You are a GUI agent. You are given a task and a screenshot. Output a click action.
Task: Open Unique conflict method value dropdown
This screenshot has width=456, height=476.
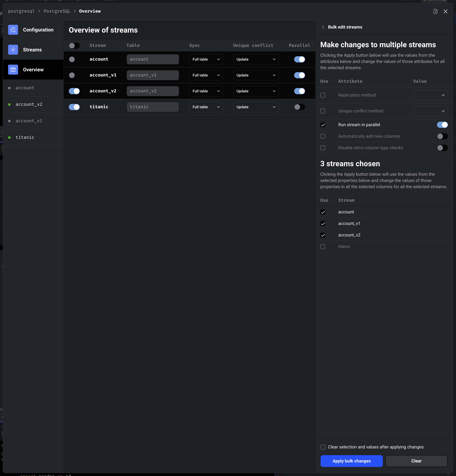click(430, 111)
